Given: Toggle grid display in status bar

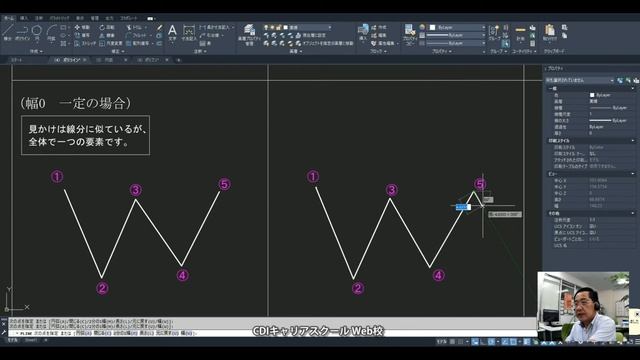Looking at the screenshot, I should (x=452, y=342).
